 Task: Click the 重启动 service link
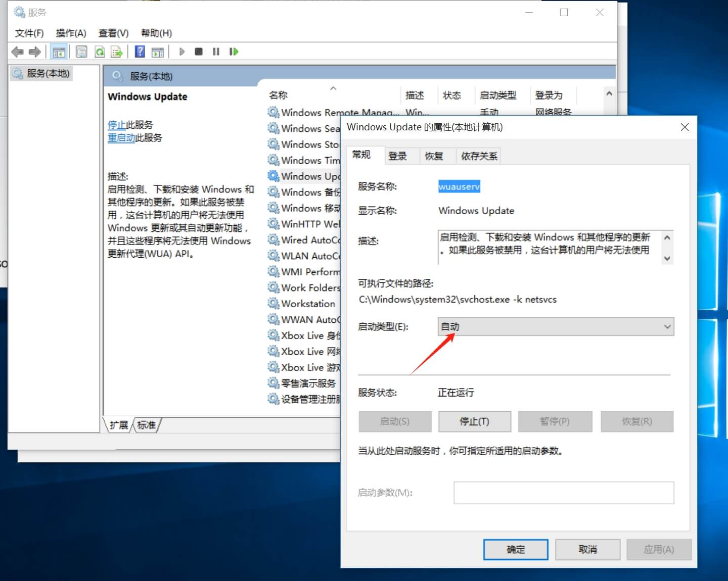point(121,138)
